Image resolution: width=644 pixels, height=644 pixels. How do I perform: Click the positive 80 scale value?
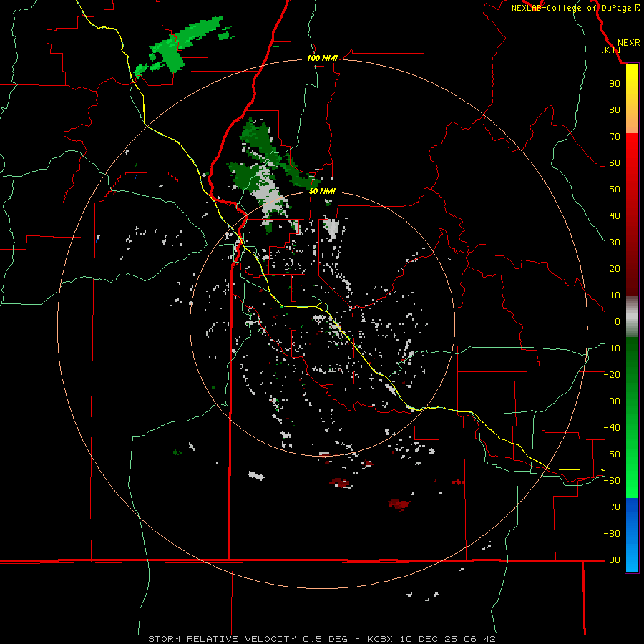pos(615,110)
